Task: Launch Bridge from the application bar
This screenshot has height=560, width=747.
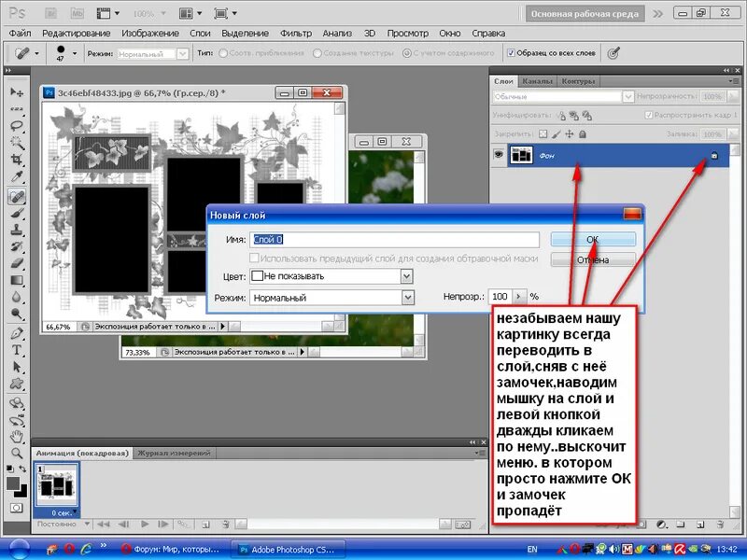Action: 51,13
